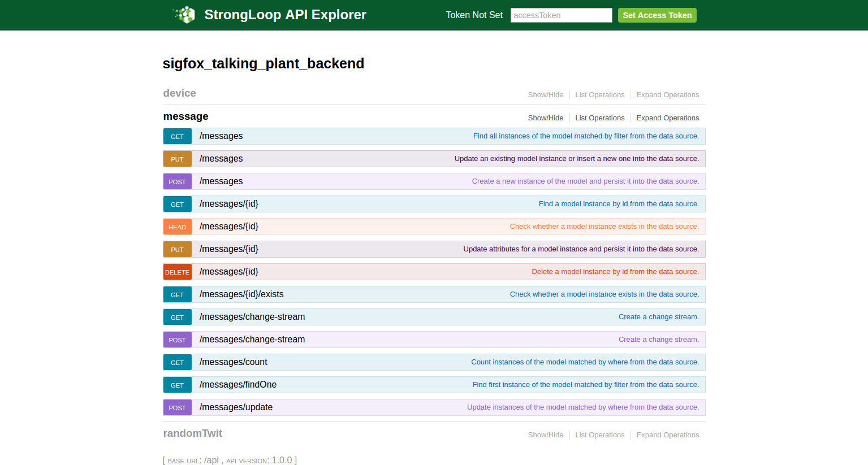Click the StrongLoop logo icon
868x465 pixels.
(184, 15)
